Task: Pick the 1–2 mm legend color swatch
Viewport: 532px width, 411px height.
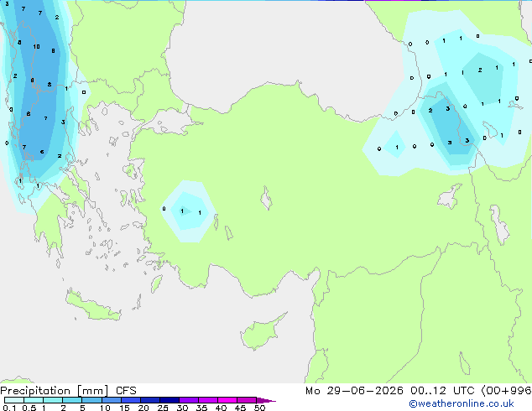Action: 53,400
